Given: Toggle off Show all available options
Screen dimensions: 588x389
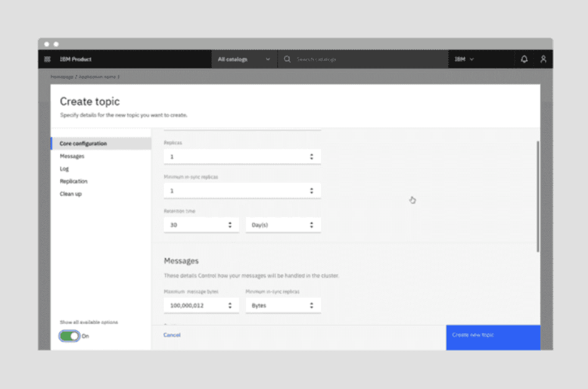Looking at the screenshot, I should click(x=68, y=336).
